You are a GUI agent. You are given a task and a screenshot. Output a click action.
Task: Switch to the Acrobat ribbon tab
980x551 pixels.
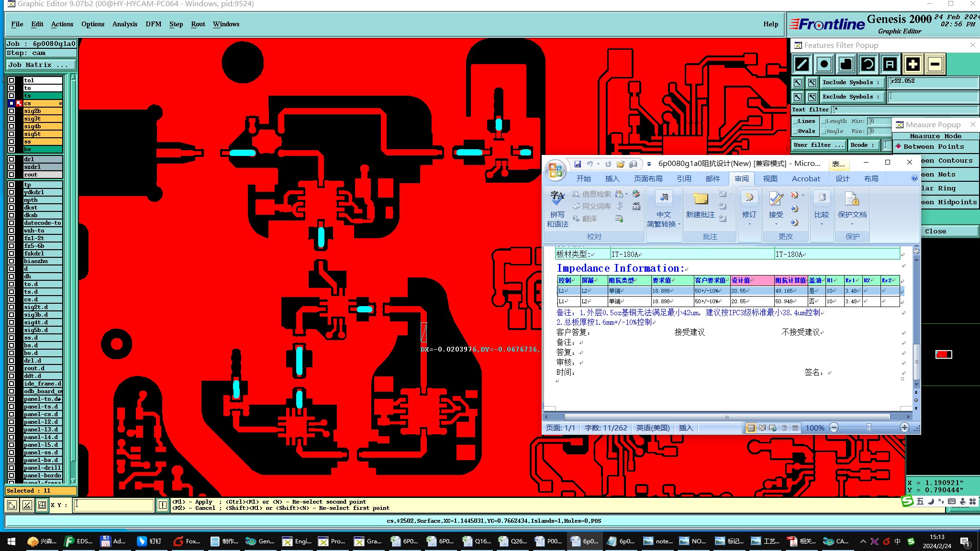[805, 178]
